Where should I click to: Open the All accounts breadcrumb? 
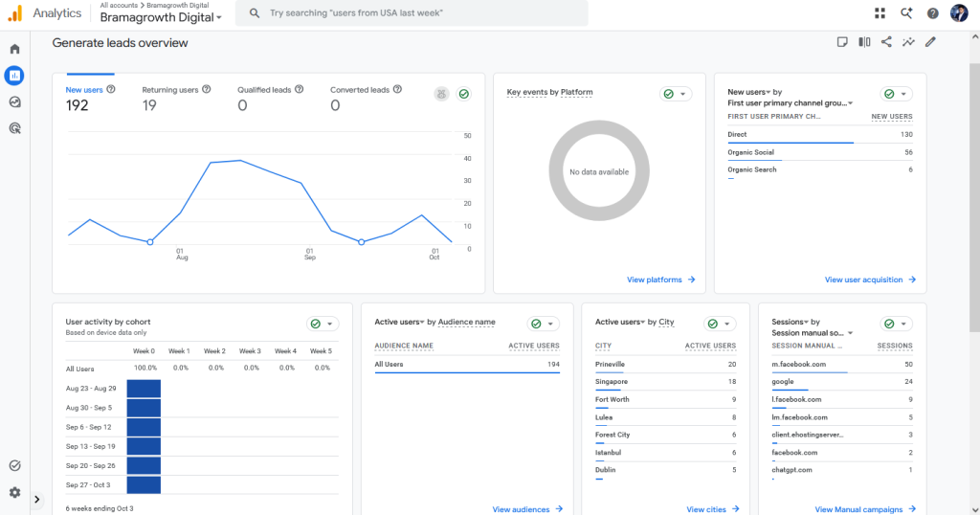119,5
